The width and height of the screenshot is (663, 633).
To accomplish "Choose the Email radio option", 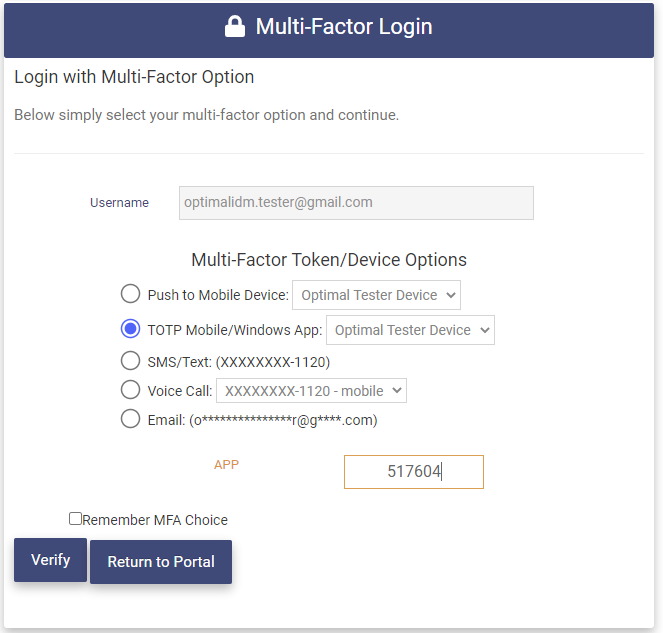I will 130,419.
